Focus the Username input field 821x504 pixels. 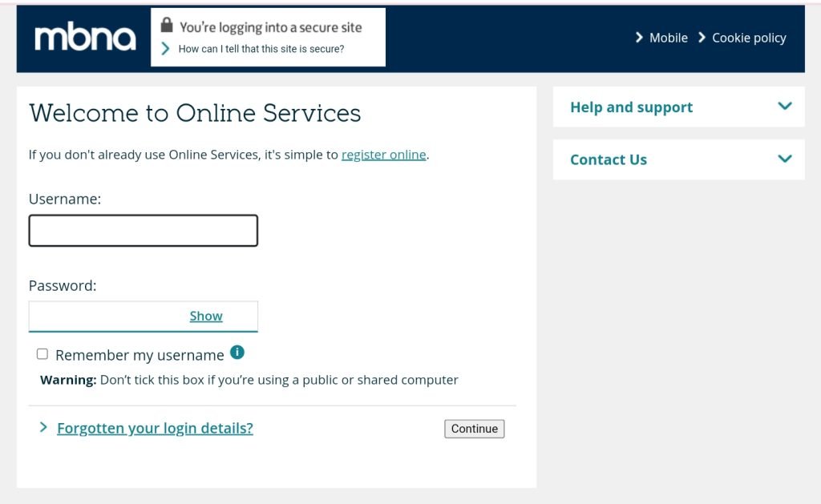143,230
